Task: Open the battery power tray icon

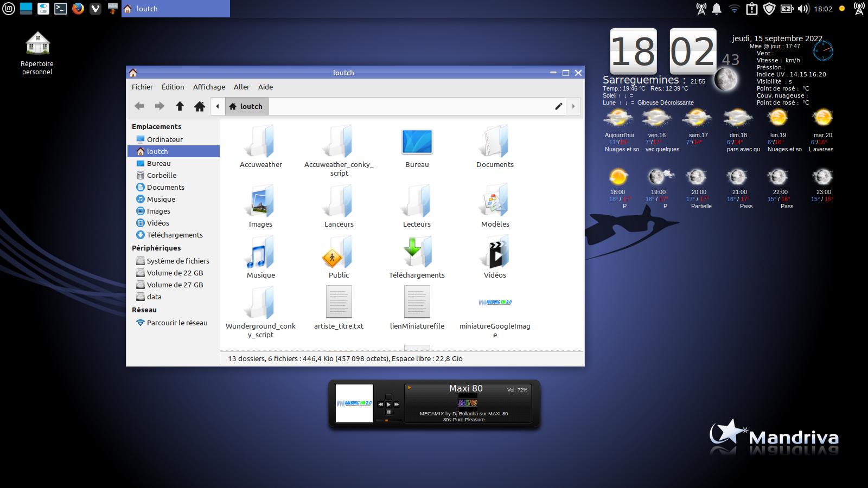Action: click(x=786, y=9)
